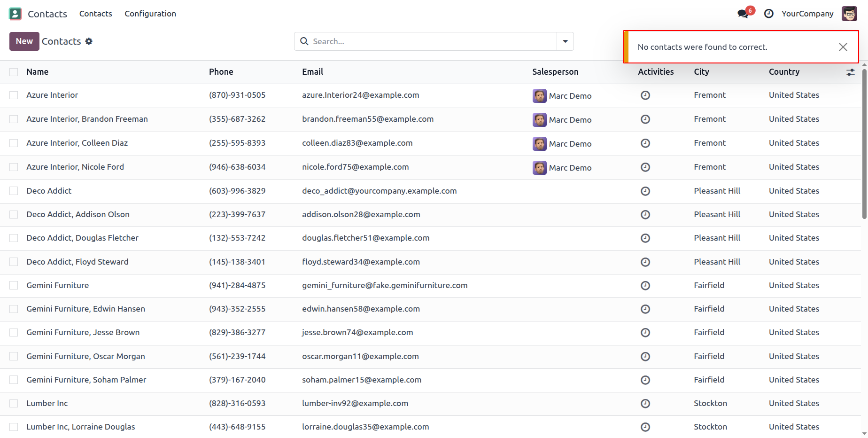Click Marc Demo avatar in Azure Interior row
The width and height of the screenshot is (868, 438).
point(539,96)
